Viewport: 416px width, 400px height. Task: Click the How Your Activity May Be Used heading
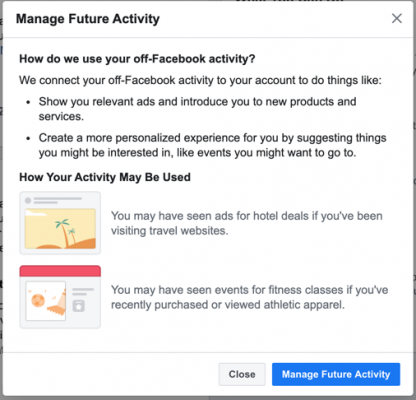pos(105,177)
